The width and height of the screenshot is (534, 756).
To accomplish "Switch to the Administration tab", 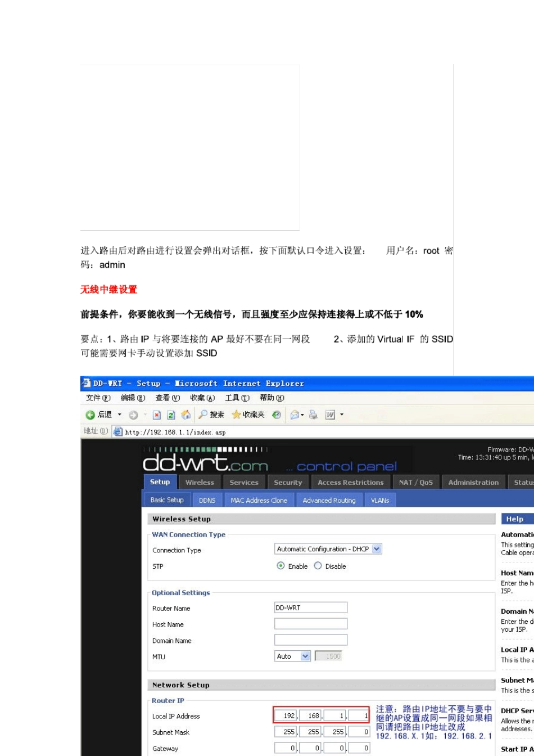I will (x=473, y=483).
